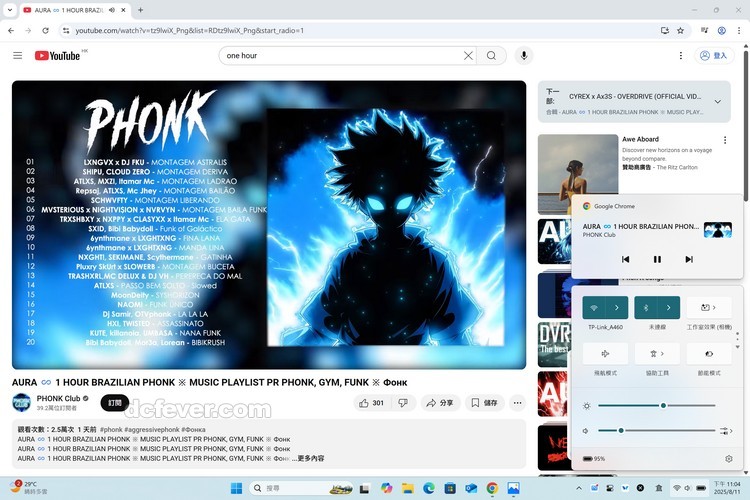Share the video with 分享 button
Viewport: 750px width, 500px height.
[x=440, y=403]
